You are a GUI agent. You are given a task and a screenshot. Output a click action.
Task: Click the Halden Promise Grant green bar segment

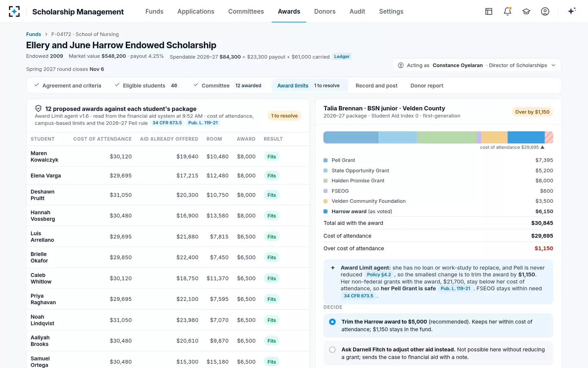pyautogui.click(x=447, y=137)
